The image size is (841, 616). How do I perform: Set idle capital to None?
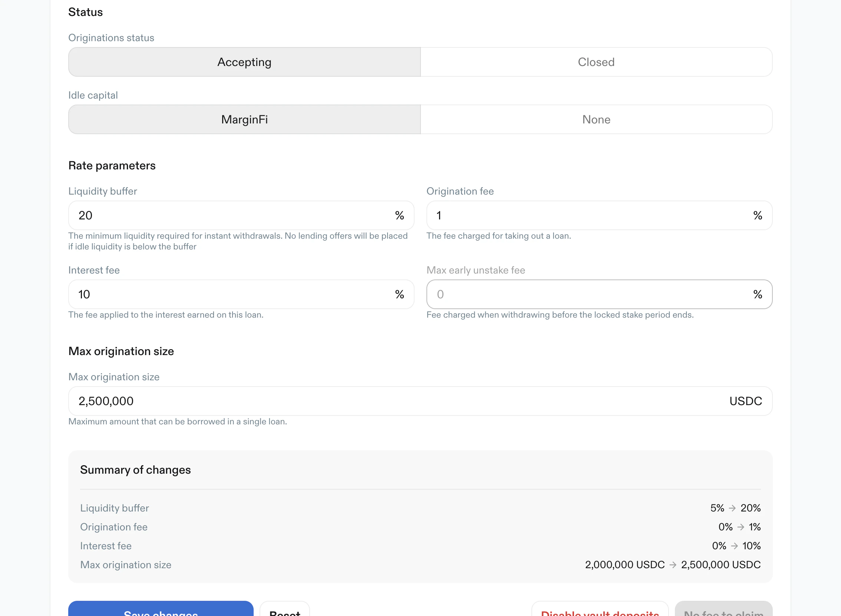pos(596,119)
